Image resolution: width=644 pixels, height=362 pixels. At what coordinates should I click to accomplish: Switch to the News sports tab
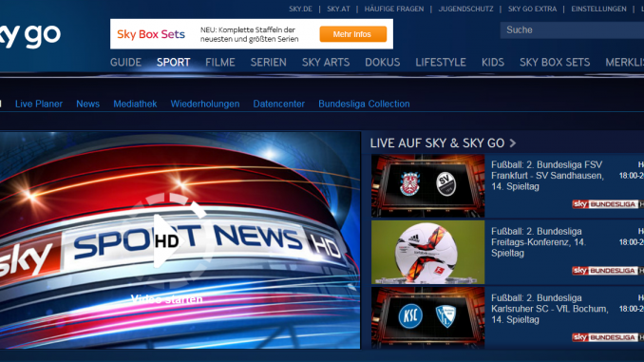pos(88,104)
